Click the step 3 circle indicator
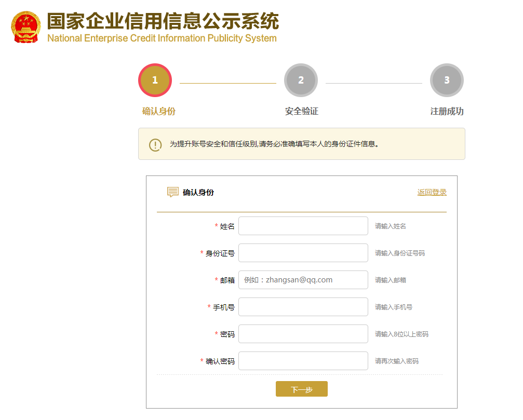This screenshot has width=523, height=420. click(447, 80)
